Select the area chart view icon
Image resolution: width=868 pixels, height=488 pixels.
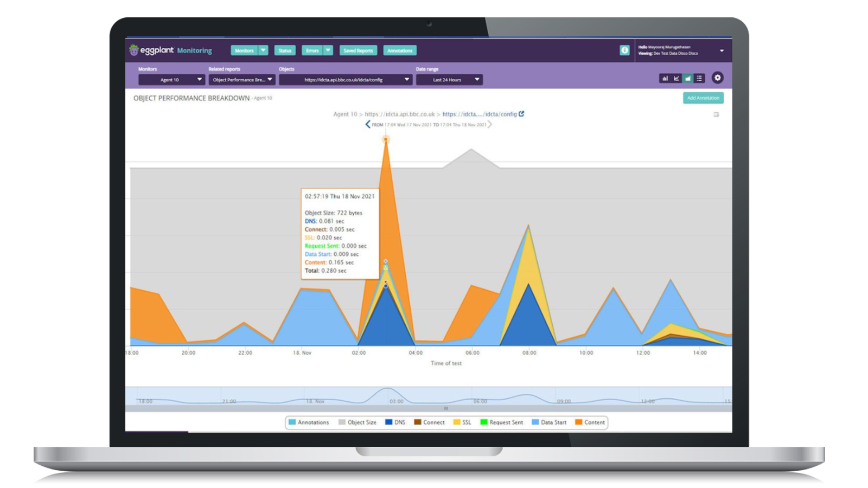(688, 79)
